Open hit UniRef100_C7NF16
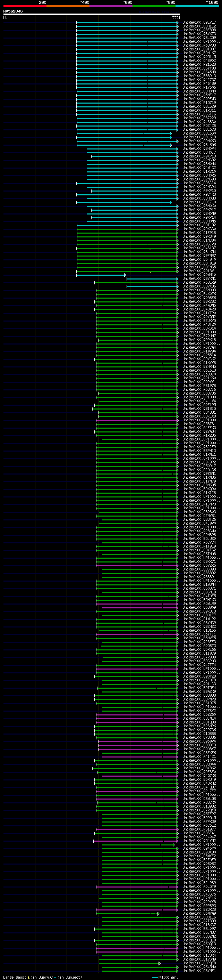Image resolution: width=222 pixels, height=980 pixels. tap(199, 898)
